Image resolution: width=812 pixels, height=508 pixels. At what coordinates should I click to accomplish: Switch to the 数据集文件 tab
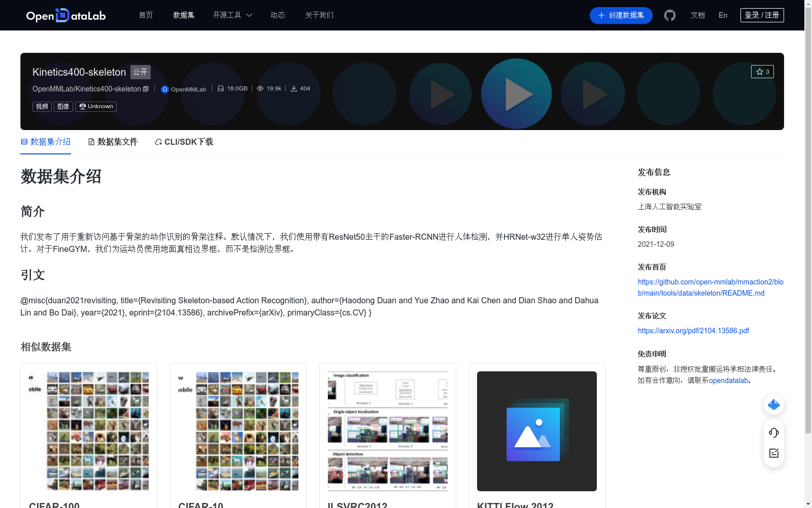(x=113, y=142)
